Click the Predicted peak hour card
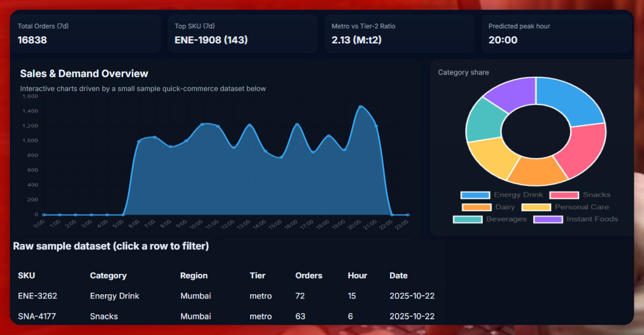This screenshot has height=335, width=644. [556, 34]
